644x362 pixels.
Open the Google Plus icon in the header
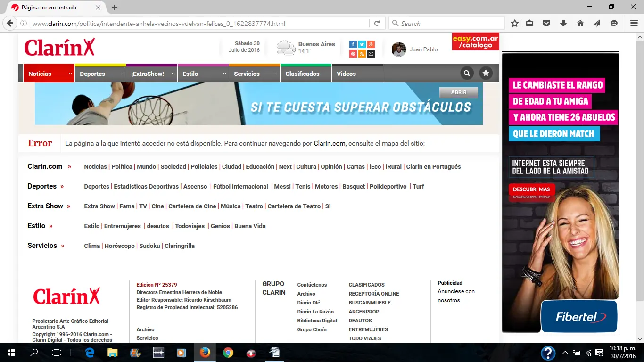click(371, 44)
